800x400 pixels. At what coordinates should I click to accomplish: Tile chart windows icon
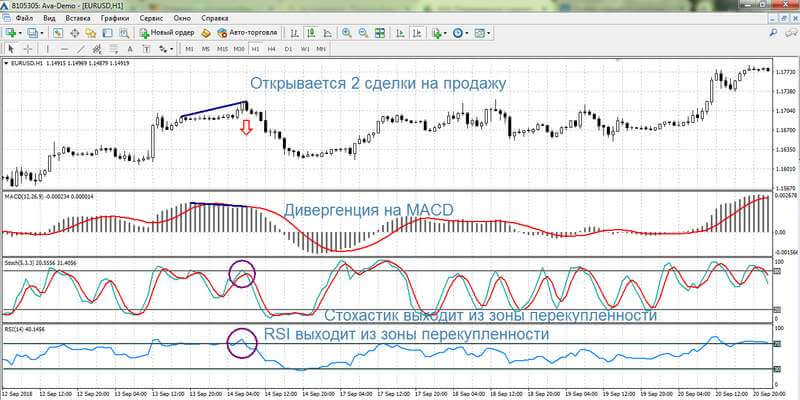380,33
